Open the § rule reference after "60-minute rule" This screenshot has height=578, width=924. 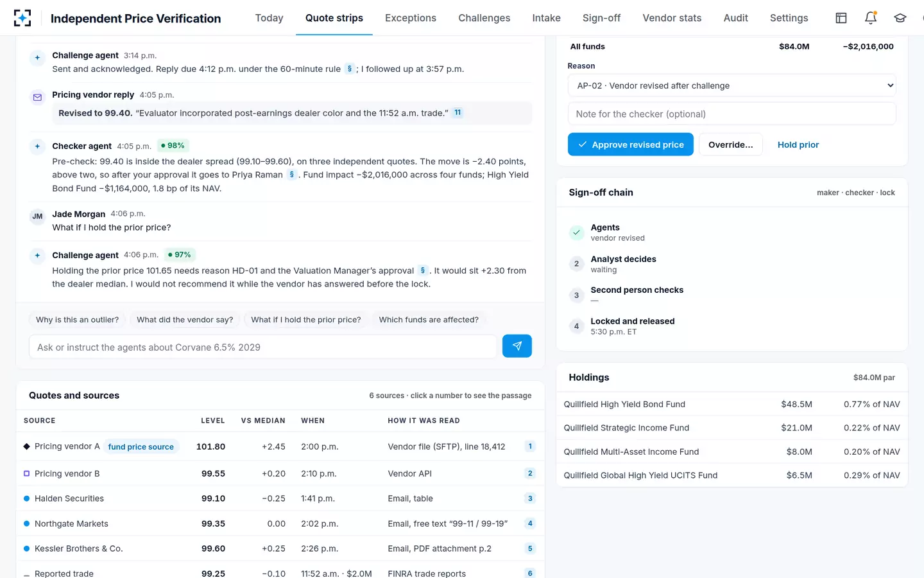350,69
